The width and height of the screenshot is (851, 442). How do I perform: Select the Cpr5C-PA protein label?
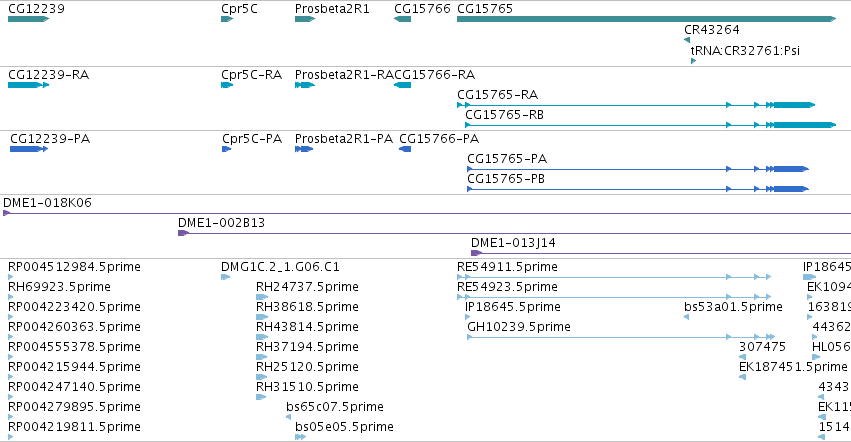coord(252,139)
